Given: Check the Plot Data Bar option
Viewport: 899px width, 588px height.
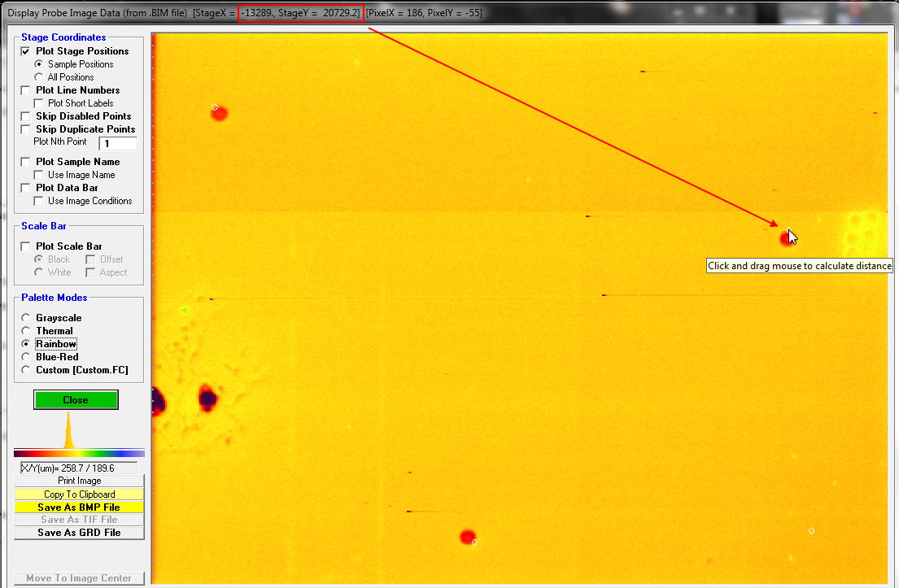Looking at the screenshot, I should (x=26, y=188).
